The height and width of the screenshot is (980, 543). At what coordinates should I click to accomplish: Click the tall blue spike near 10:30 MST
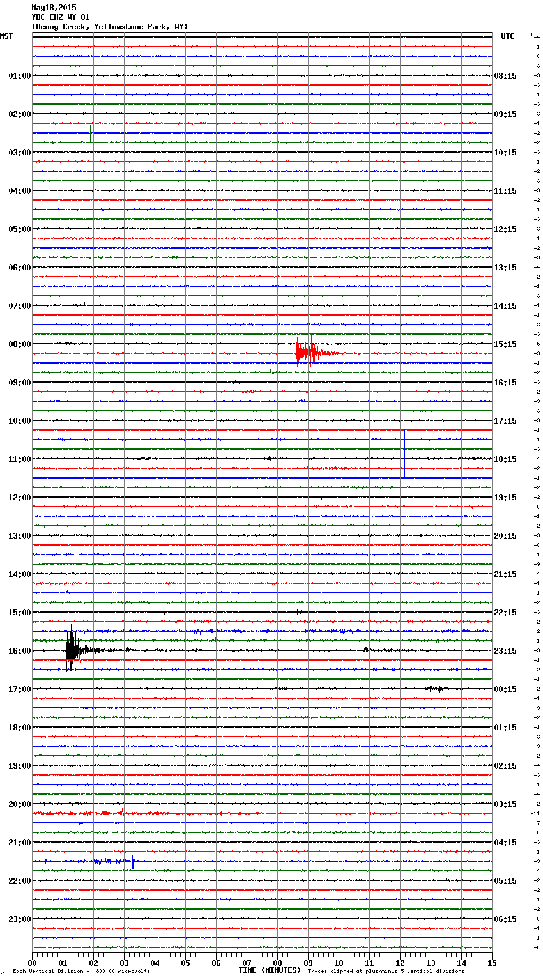tap(404, 453)
